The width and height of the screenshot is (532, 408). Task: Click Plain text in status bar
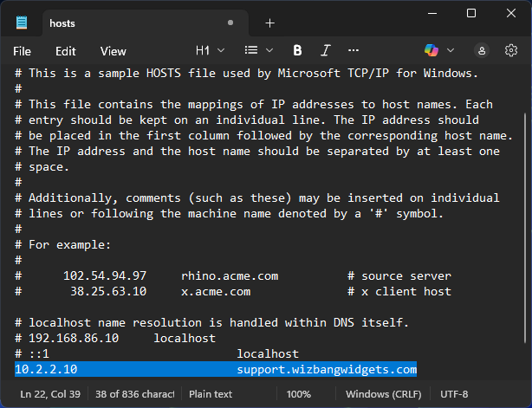click(x=211, y=394)
